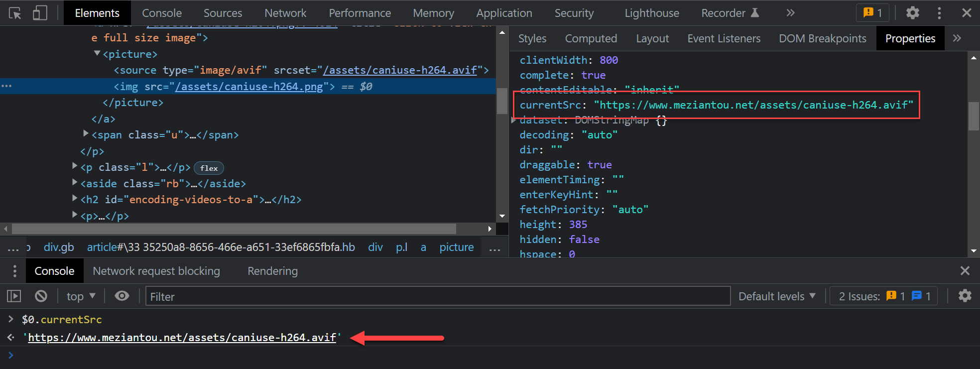The height and width of the screenshot is (369, 980).
Task: Show more top-level DevTools tabs chevron
Action: coord(790,13)
